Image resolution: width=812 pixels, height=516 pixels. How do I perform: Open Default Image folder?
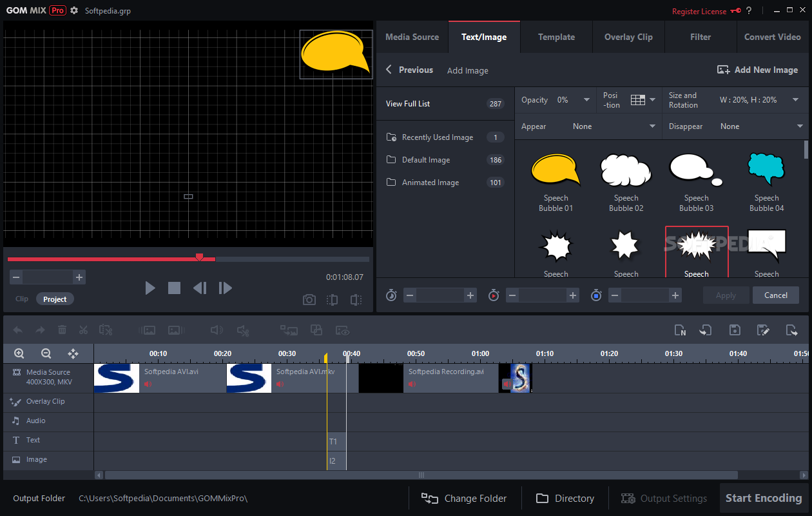[445, 160]
